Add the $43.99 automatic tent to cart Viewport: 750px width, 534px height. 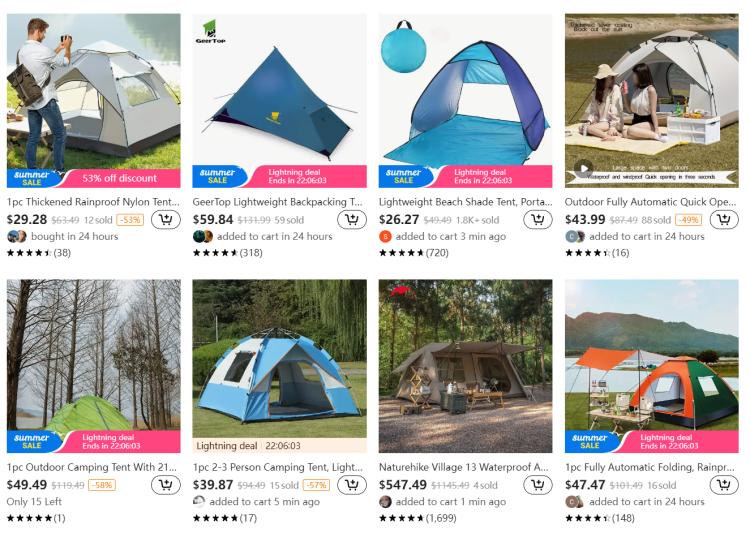click(724, 220)
